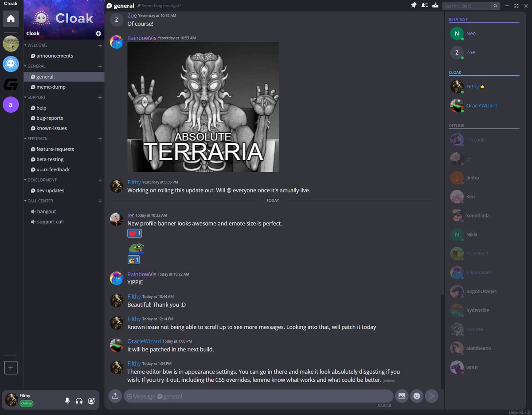Viewport: 532px width, 415px height.
Task: Deafen audio with headphones icon
Action: click(79, 401)
